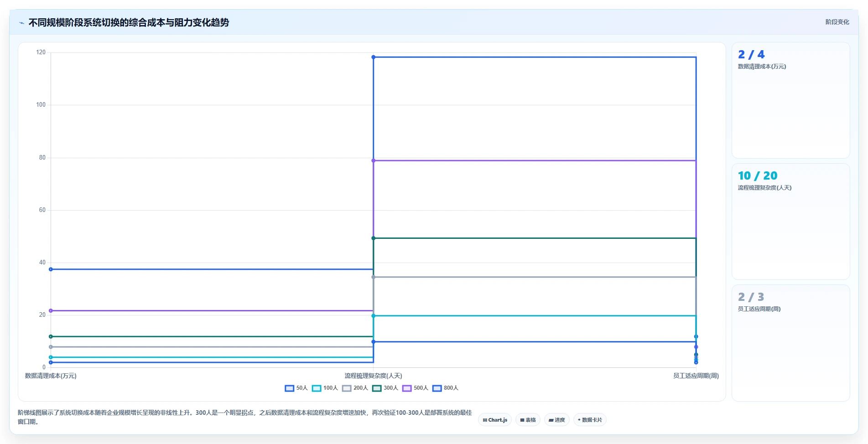Click the 员工适应周期(周) axis label
Screen dimensions: 868x444
pos(696,376)
